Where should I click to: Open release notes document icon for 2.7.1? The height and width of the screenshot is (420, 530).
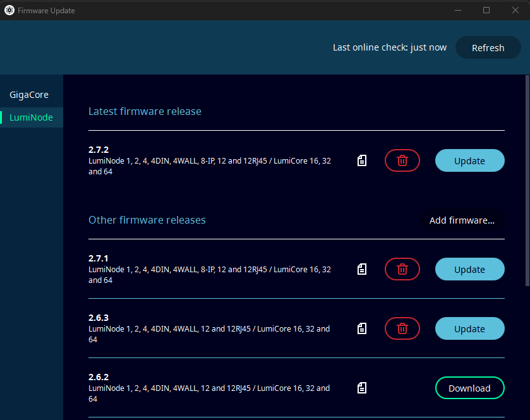[x=362, y=269]
